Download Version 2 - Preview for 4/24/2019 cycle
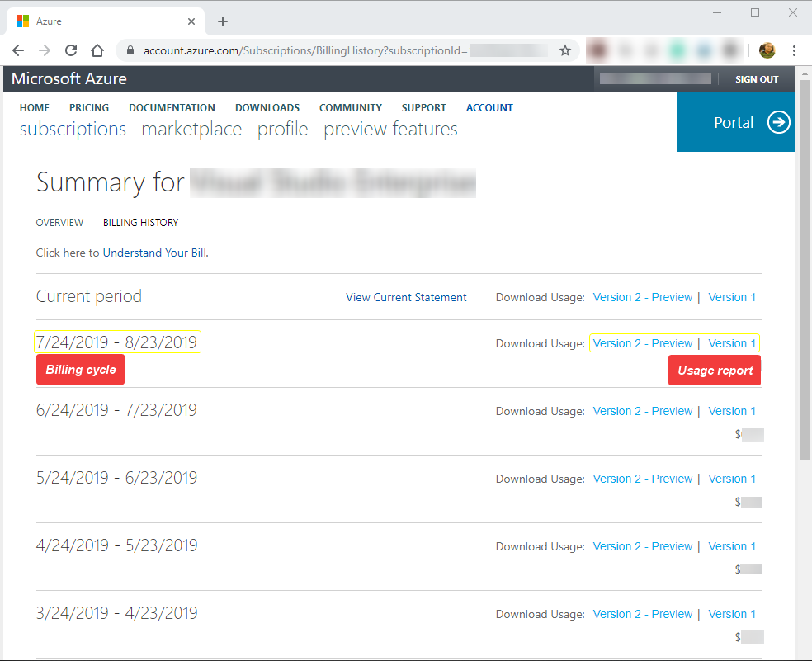 coord(643,546)
